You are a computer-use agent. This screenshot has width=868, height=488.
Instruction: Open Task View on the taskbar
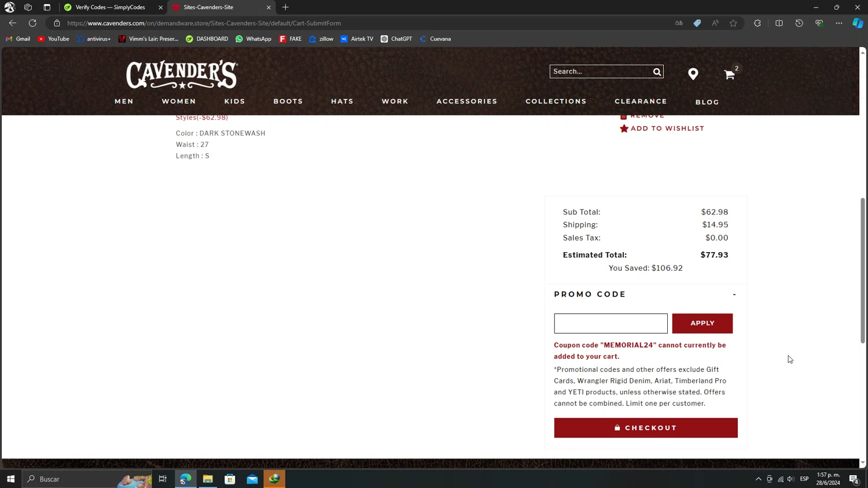tap(163, 479)
